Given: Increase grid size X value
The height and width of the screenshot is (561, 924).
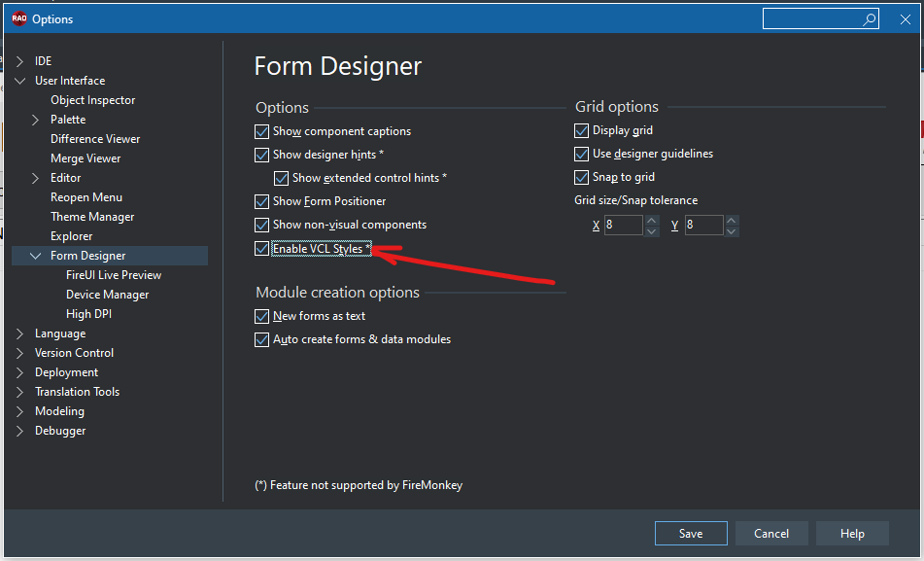Looking at the screenshot, I should pos(651,220).
